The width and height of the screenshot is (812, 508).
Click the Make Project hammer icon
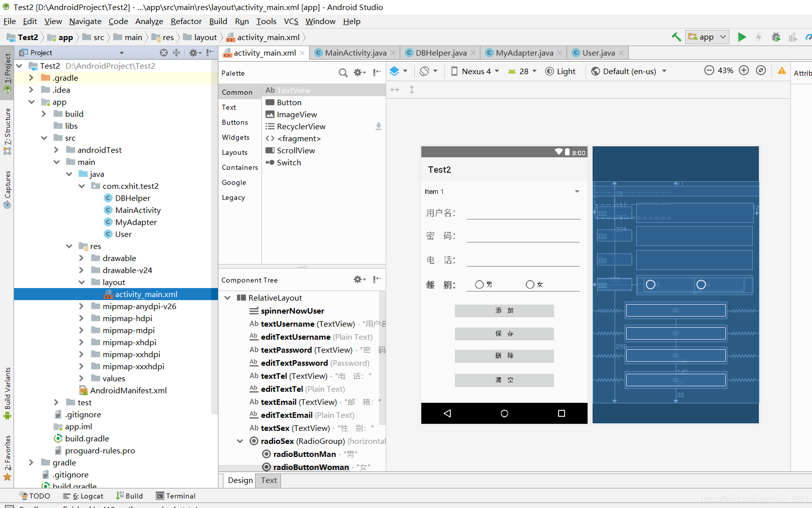(676, 37)
